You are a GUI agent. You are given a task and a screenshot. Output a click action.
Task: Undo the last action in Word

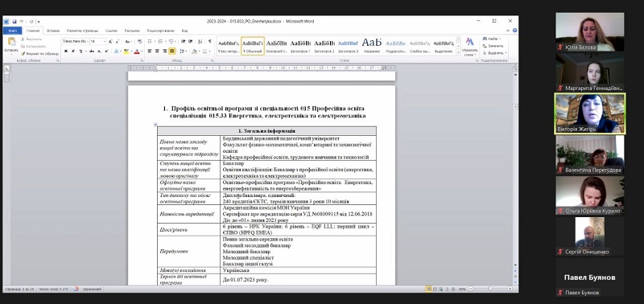tap(22, 22)
